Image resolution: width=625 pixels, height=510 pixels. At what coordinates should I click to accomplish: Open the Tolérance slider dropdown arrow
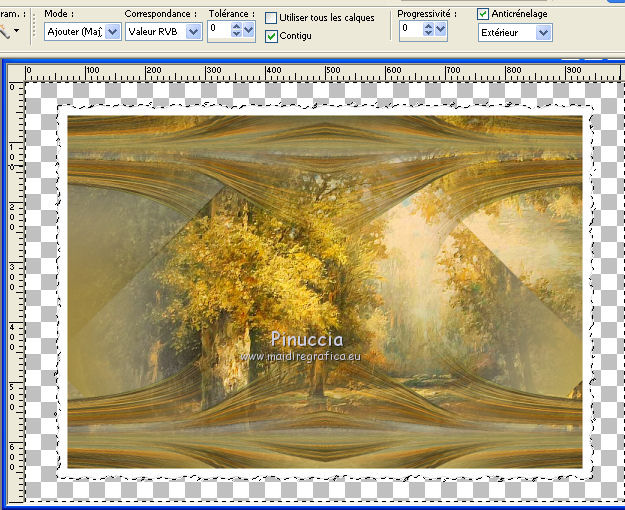click(248, 30)
